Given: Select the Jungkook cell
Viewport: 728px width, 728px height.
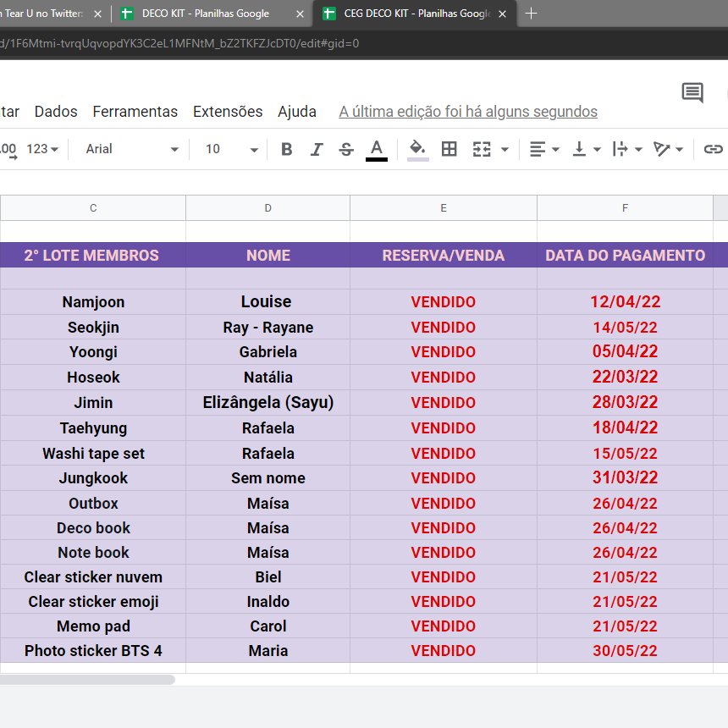Looking at the screenshot, I should [93, 478].
